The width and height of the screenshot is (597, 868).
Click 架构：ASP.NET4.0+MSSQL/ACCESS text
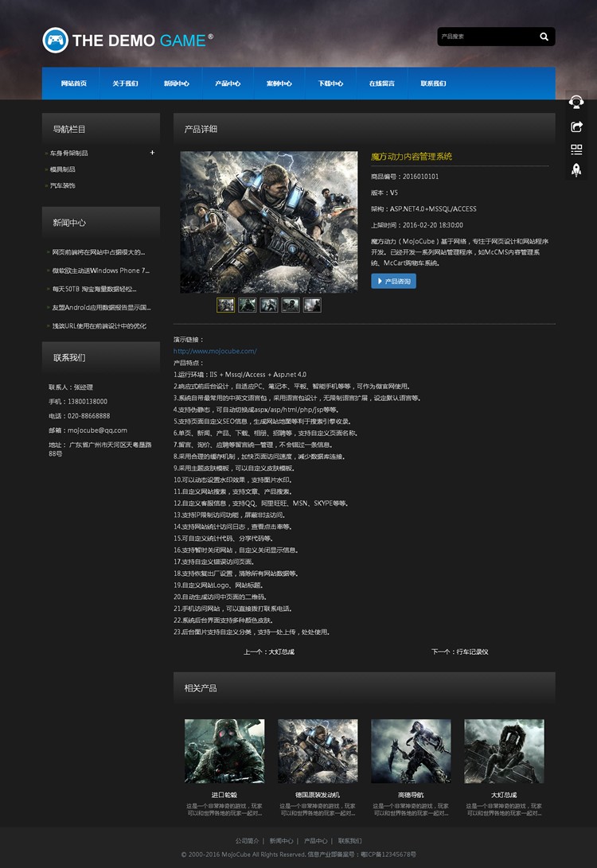[x=423, y=209]
